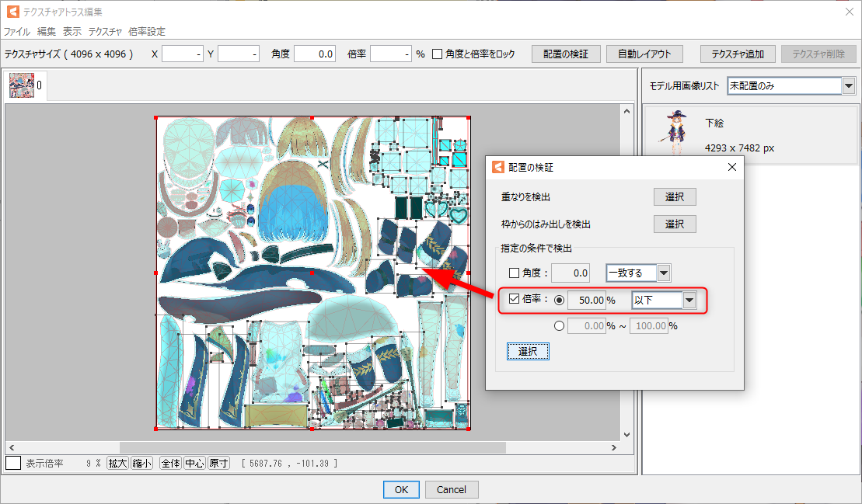Click the 50.00 % value field
The width and height of the screenshot is (862, 504).
pyautogui.click(x=586, y=301)
